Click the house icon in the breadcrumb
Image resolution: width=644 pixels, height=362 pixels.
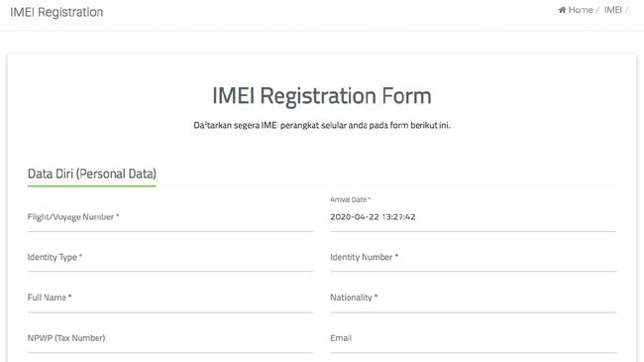point(562,10)
